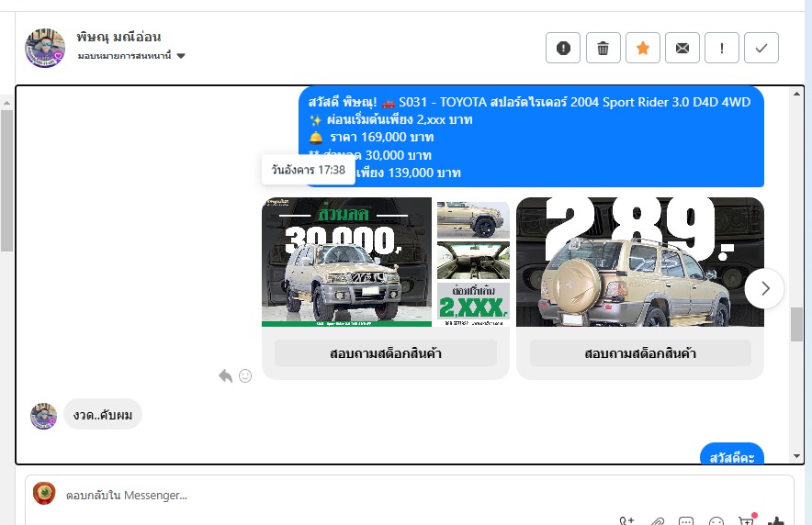Open the small 2,XXX installment image
Viewport: 812px width, 525px height.
tap(473, 304)
